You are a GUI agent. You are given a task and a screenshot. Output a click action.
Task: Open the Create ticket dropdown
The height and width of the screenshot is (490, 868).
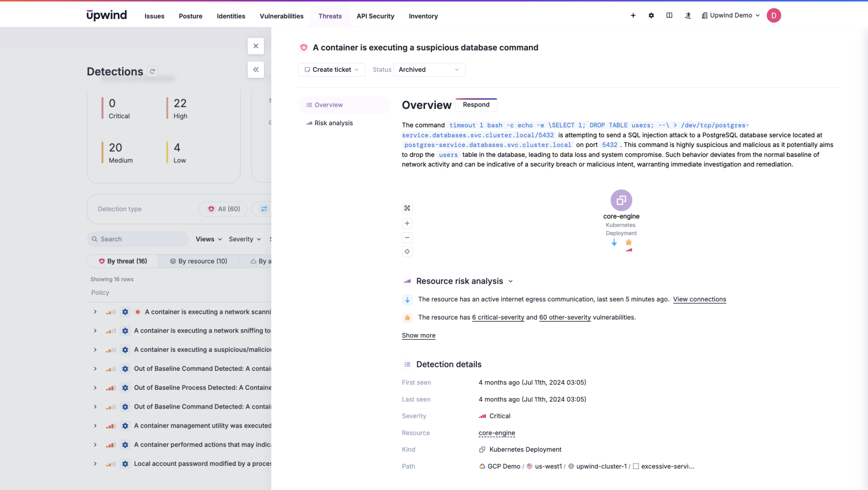(x=331, y=70)
